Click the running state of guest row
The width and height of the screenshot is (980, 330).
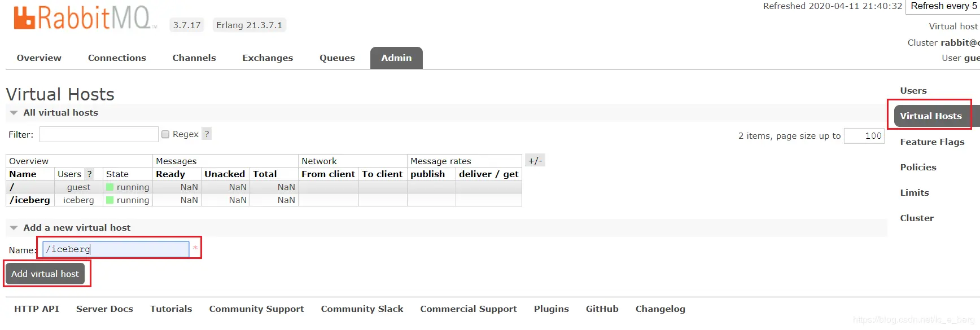128,187
